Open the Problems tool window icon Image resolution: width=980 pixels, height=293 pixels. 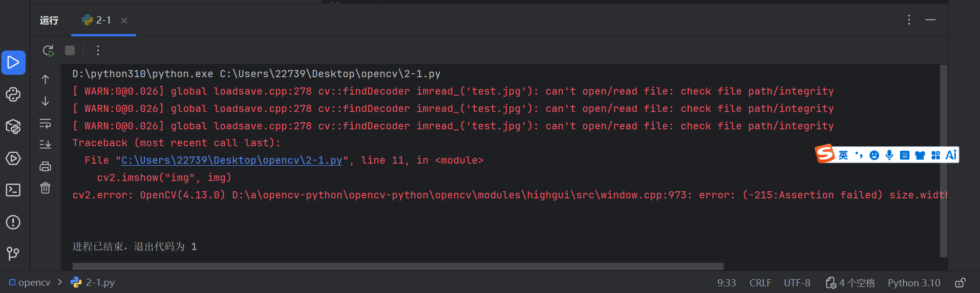pos(13,222)
